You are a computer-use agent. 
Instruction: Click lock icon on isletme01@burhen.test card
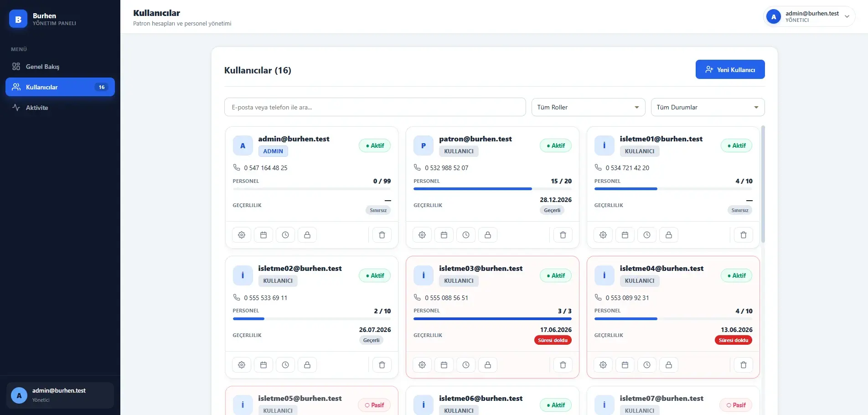(x=669, y=235)
